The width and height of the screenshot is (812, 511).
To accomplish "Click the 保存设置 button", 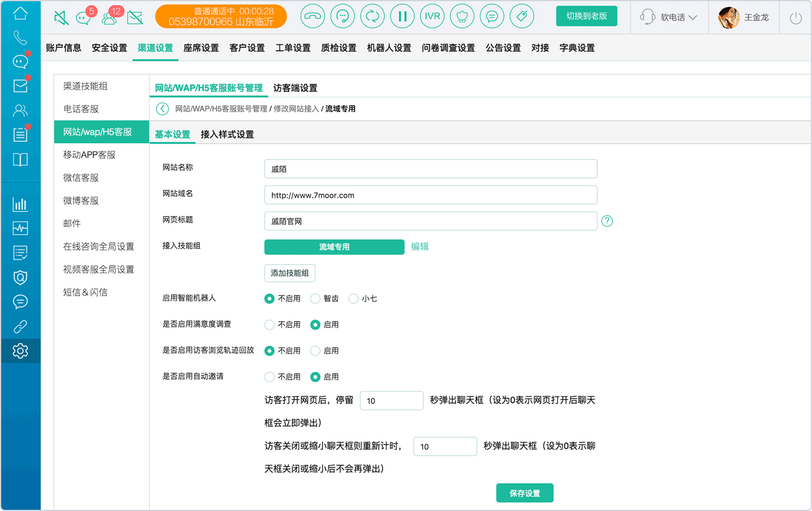I will [x=525, y=493].
